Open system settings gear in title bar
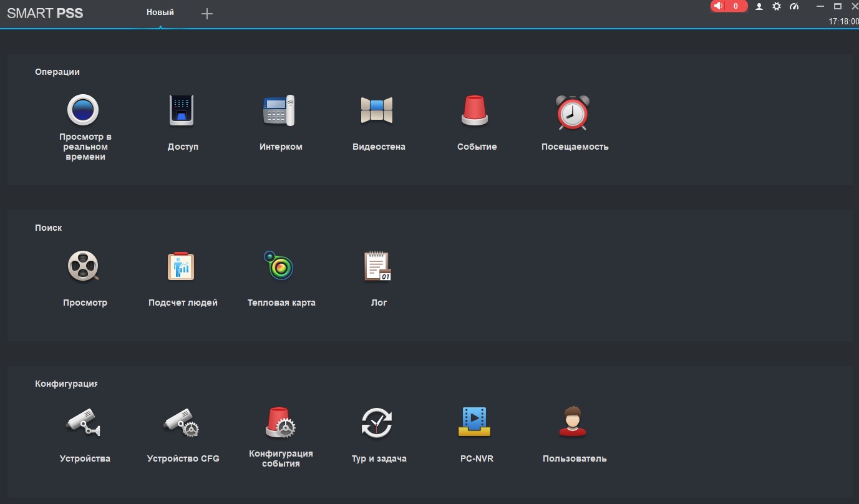The height and width of the screenshot is (504, 859). (x=777, y=6)
